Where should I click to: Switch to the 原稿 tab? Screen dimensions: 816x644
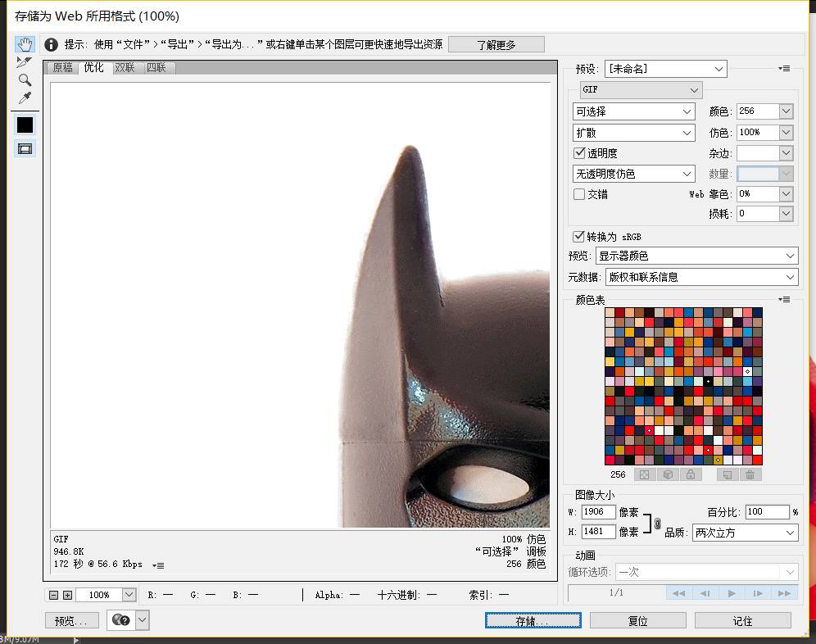(62, 68)
